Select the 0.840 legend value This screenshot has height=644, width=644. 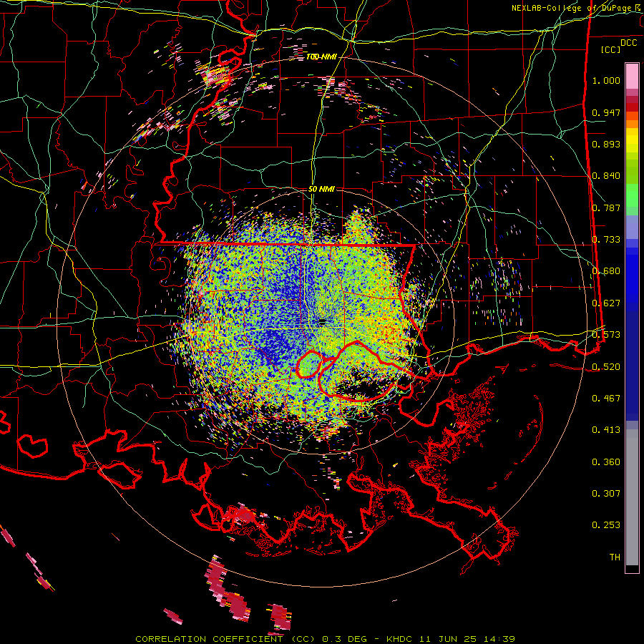(x=606, y=176)
